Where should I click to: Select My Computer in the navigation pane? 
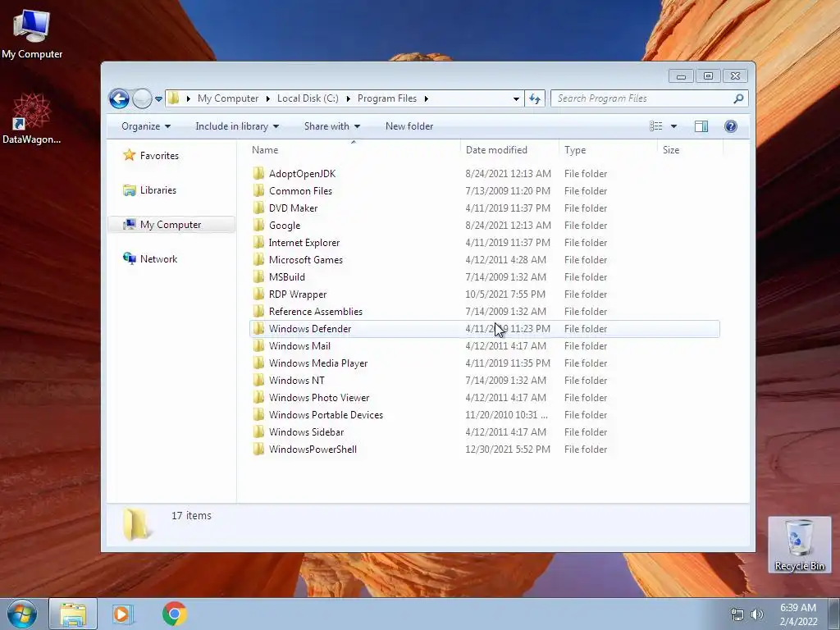(x=171, y=225)
